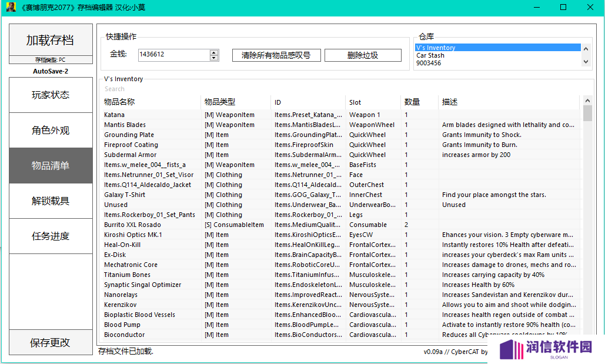Open the 玩家状态 player status tab
This screenshot has width=605, height=364.
tap(51, 95)
